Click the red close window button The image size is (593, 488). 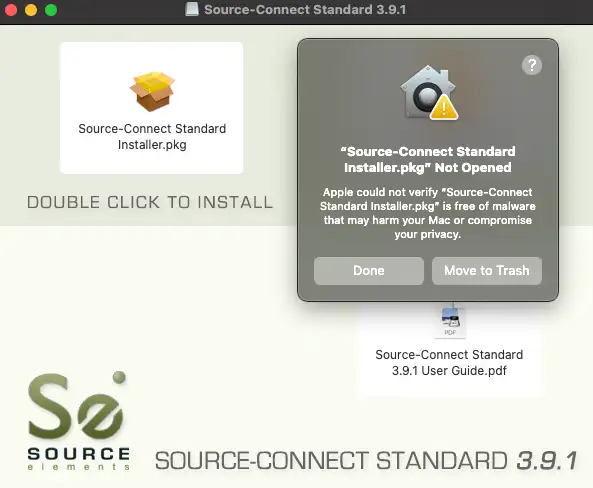point(11,10)
